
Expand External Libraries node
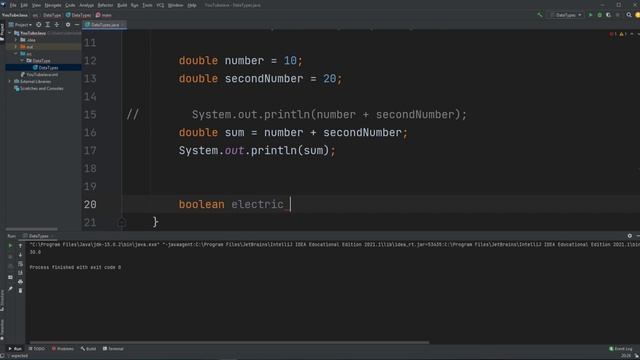click(x=10, y=82)
